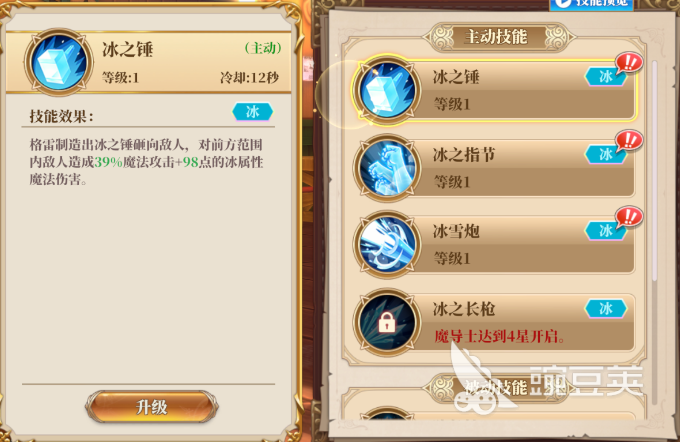Select the 冰雪炮 等级1 skill row
This screenshot has width=680, height=442.
(494, 245)
